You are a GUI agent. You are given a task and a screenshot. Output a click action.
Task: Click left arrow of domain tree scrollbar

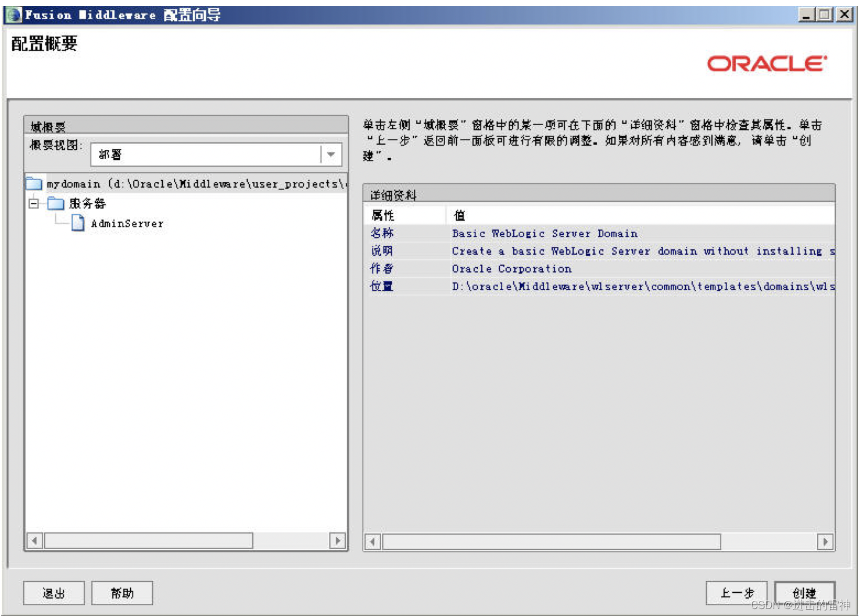pyautogui.click(x=35, y=541)
